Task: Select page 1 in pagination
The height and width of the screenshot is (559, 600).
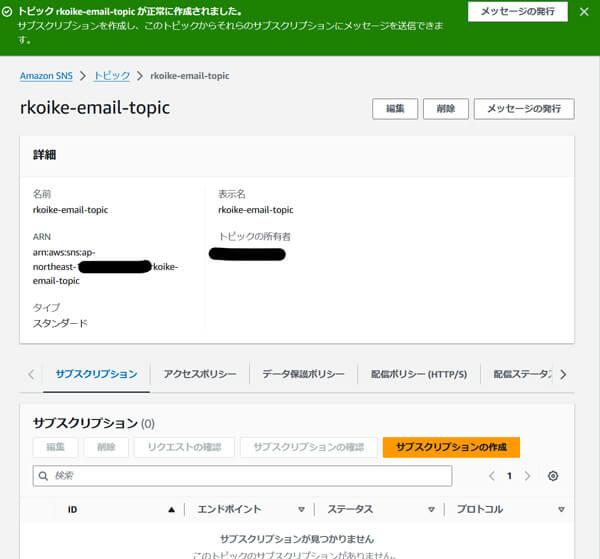Action: [x=509, y=476]
